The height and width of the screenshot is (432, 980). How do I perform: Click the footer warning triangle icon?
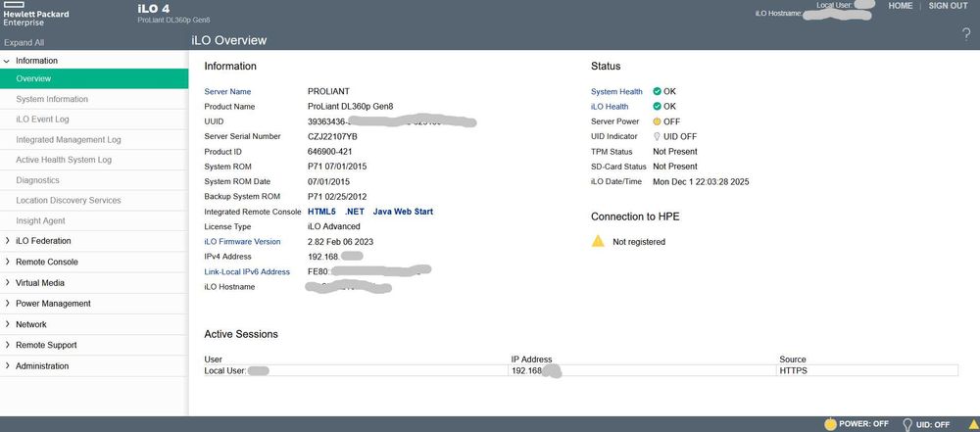(973, 424)
